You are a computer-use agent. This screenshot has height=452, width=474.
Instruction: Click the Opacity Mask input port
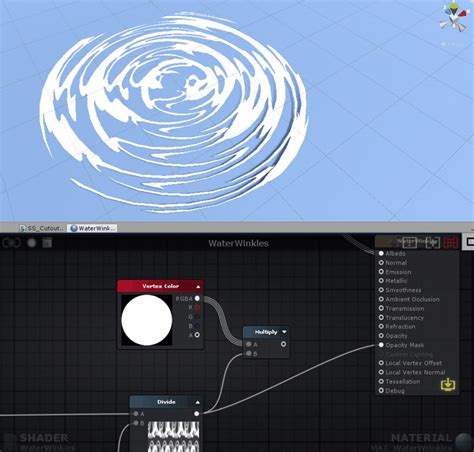tap(381, 345)
